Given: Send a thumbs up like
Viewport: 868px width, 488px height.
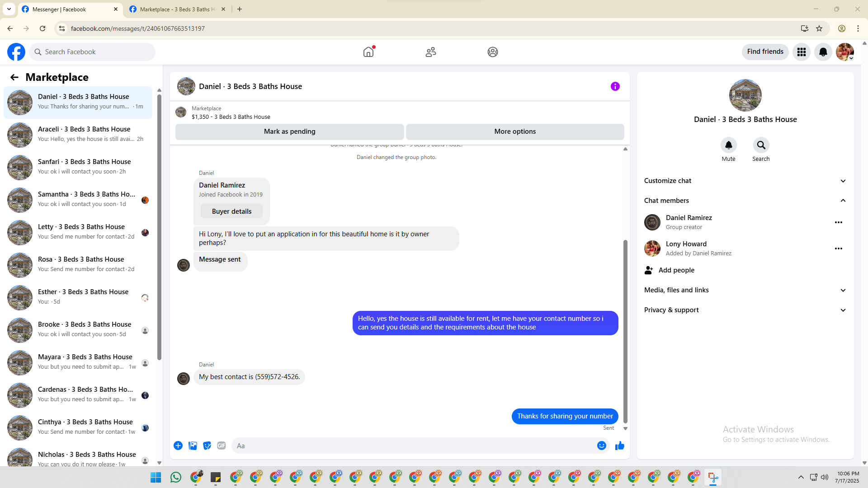Looking at the screenshot, I should [620, 446].
